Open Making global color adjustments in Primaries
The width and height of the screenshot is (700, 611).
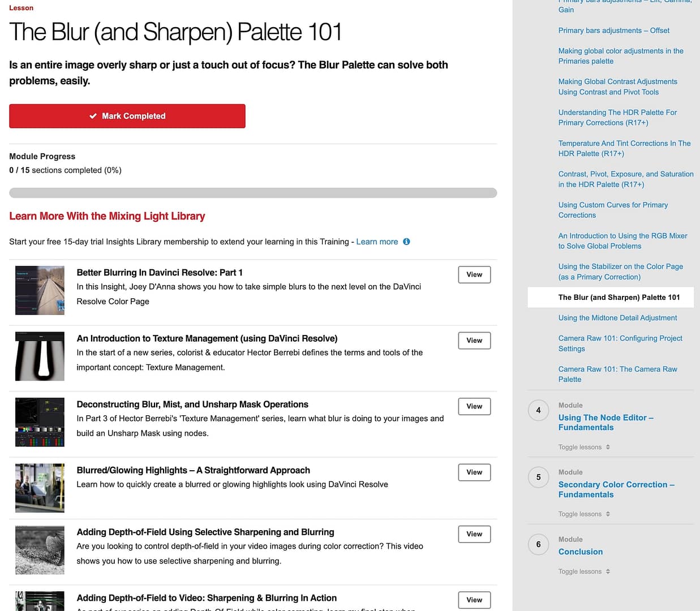tap(621, 56)
